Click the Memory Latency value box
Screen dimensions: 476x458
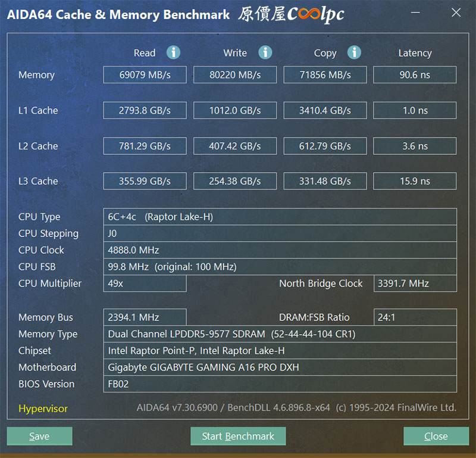pos(415,75)
